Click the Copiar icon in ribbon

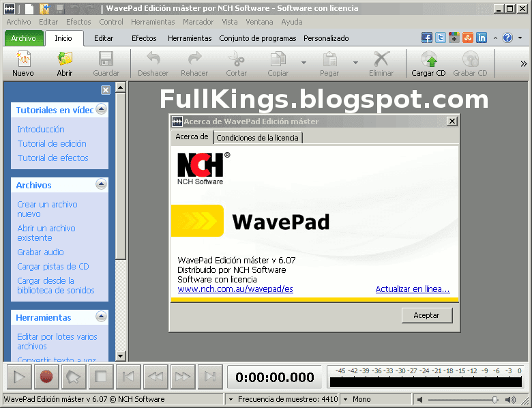coord(278,59)
